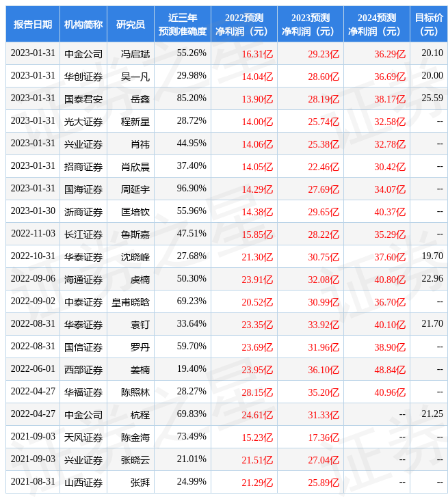The width and height of the screenshot is (448, 499).
Task: Click researcher 皇甫晓晗 cell
Action: pos(131,302)
